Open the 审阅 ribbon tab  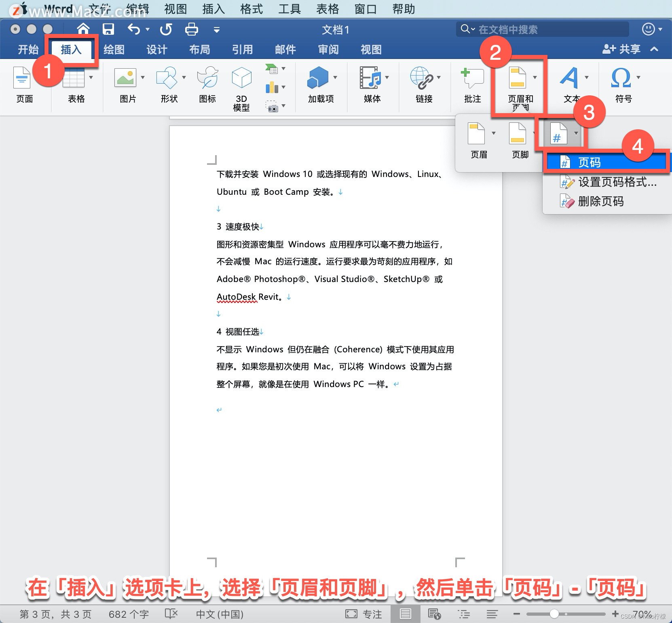[328, 49]
